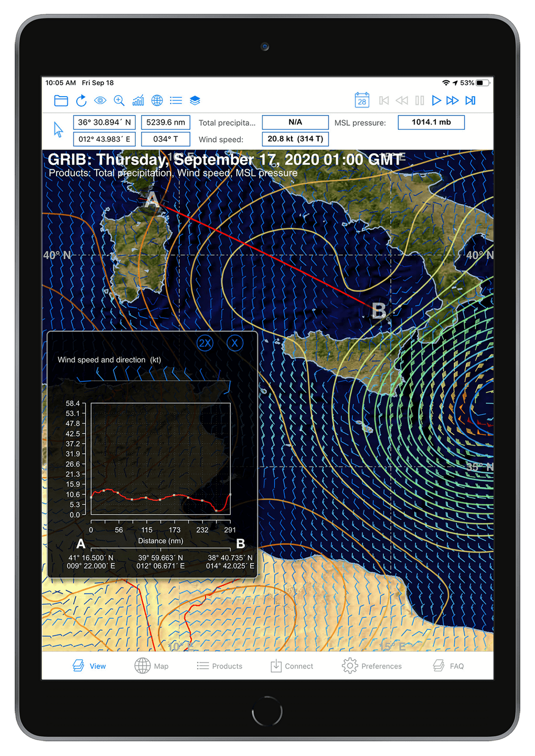Open the list view icon

click(176, 101)
